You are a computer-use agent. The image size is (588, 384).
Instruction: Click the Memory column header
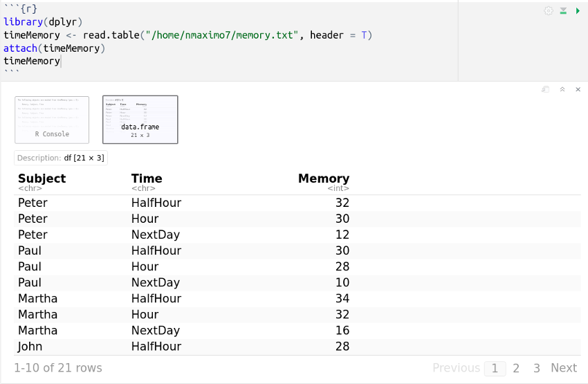click(323, 179)
